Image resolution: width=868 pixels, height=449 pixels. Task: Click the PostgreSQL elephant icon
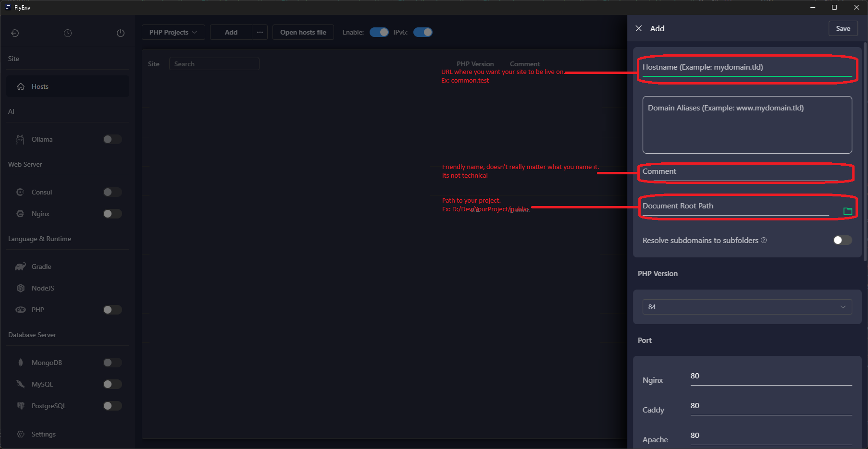point(20,406)
